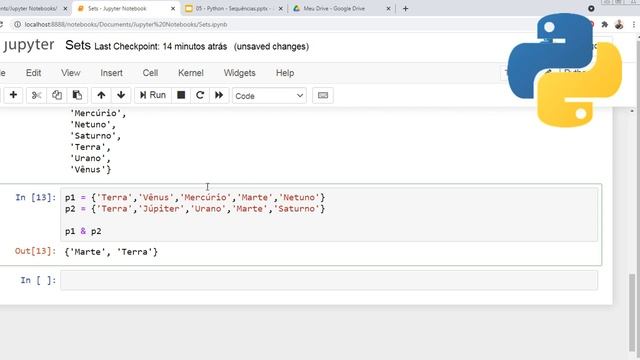Restart kernel and run all fast-forward icon
The image size is (640, 360).
pos(219,95)
